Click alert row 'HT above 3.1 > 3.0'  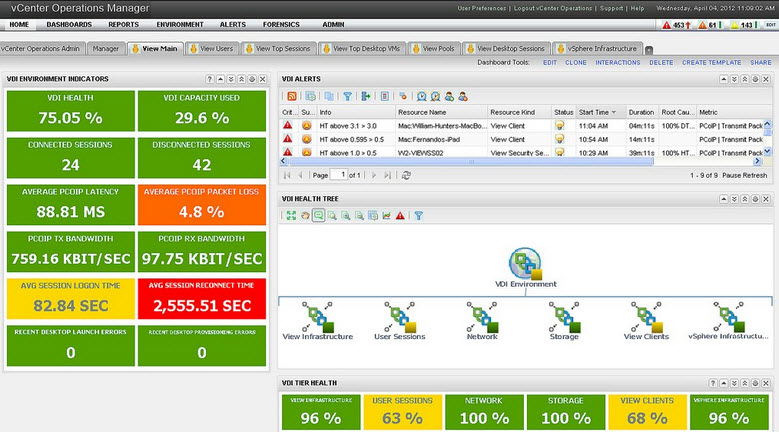coord(522,126)
